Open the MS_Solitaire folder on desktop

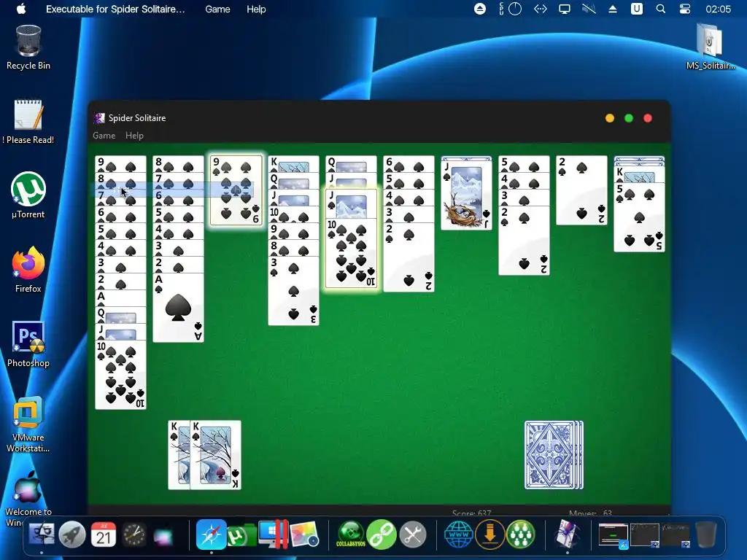click(710, 47)
